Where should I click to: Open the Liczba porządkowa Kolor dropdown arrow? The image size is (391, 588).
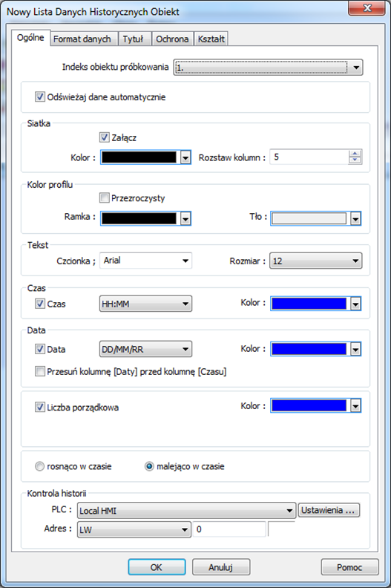pos(356,406)
